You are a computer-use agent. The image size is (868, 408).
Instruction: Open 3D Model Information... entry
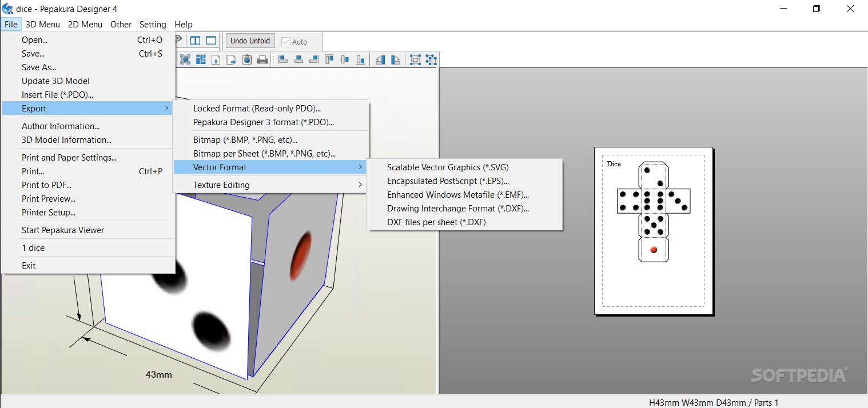[x=88, y=140]
